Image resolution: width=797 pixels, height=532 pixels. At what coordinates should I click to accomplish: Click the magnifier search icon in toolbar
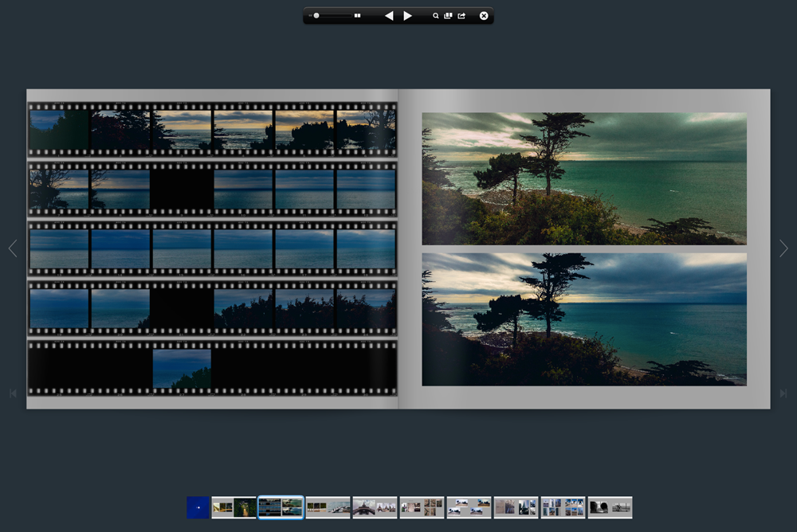coord(436,16)
